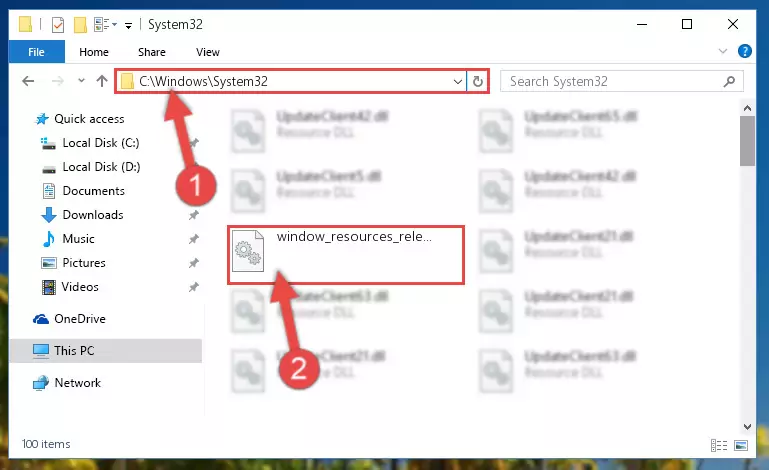
Task: Switch to the Home ribbon tab
Action: click(x=94, y=52)
